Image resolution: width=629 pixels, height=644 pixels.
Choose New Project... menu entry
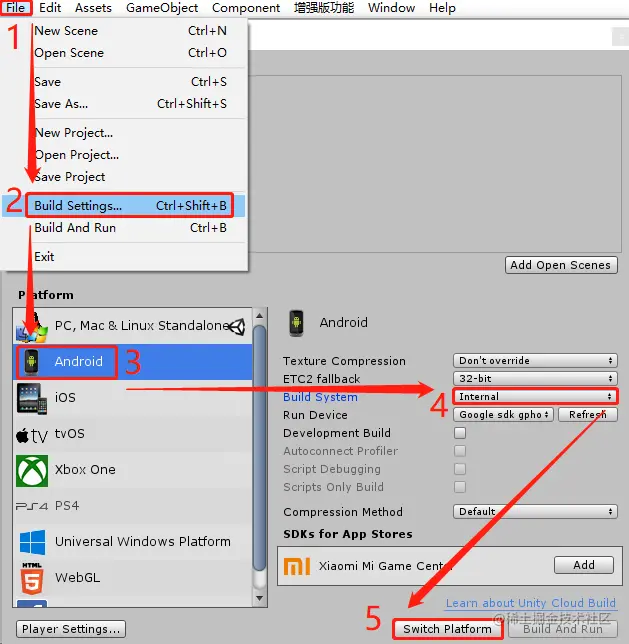[x=124, y=133]
